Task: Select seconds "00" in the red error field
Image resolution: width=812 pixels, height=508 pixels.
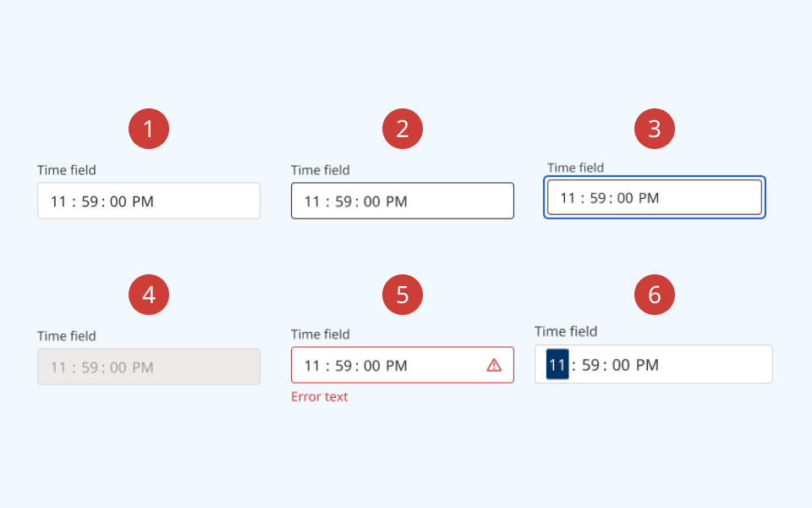Action: (x=373, y=366)
